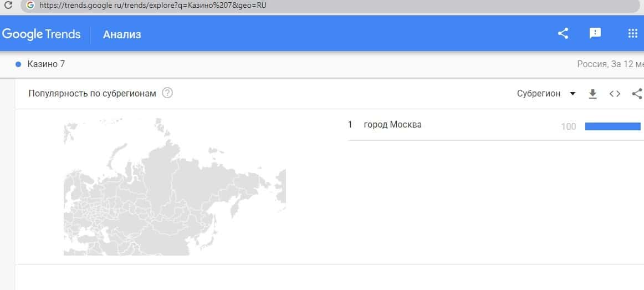
Task: Open the Google Trends home logo
Action: (41, 34)
